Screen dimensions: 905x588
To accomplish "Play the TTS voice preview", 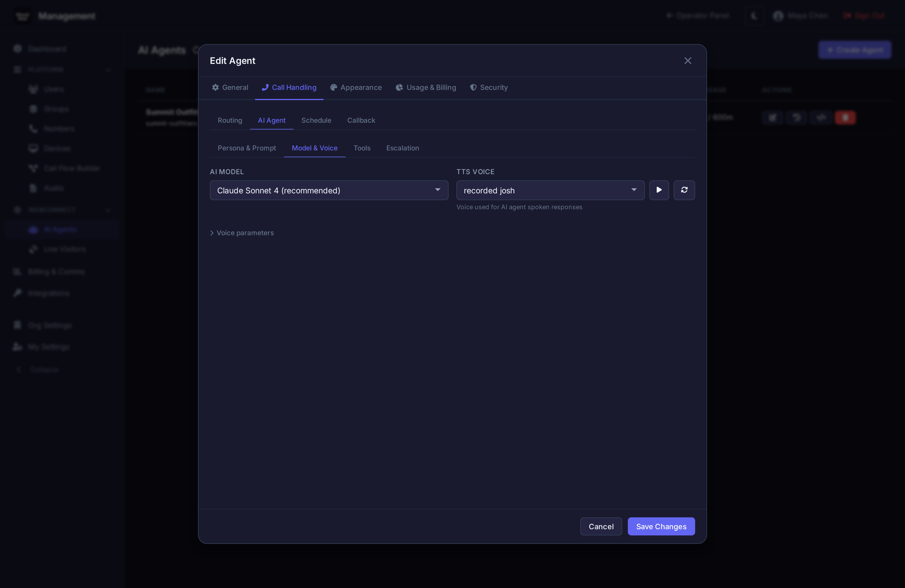I will click(x=659, y=190).
